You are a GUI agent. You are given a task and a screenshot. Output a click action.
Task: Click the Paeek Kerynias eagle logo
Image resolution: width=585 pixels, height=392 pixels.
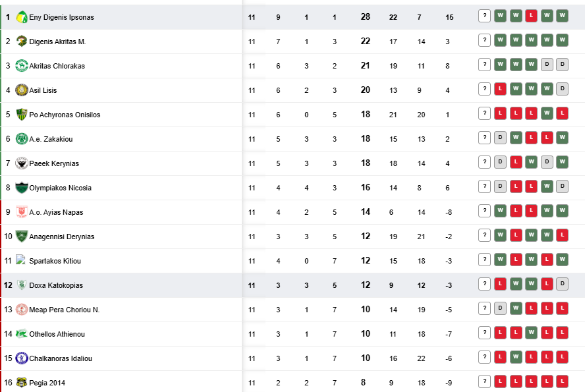click(x=22, y=163)
